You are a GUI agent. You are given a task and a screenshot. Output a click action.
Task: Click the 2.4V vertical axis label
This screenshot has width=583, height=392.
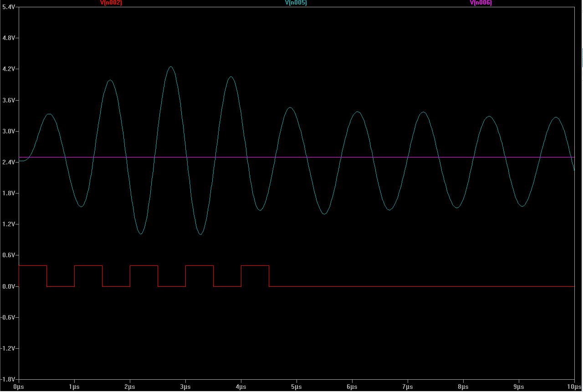point(9,163)
